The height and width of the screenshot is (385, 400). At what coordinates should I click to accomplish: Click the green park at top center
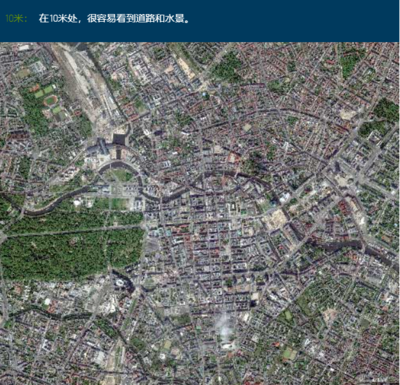(x=228, y=68)
